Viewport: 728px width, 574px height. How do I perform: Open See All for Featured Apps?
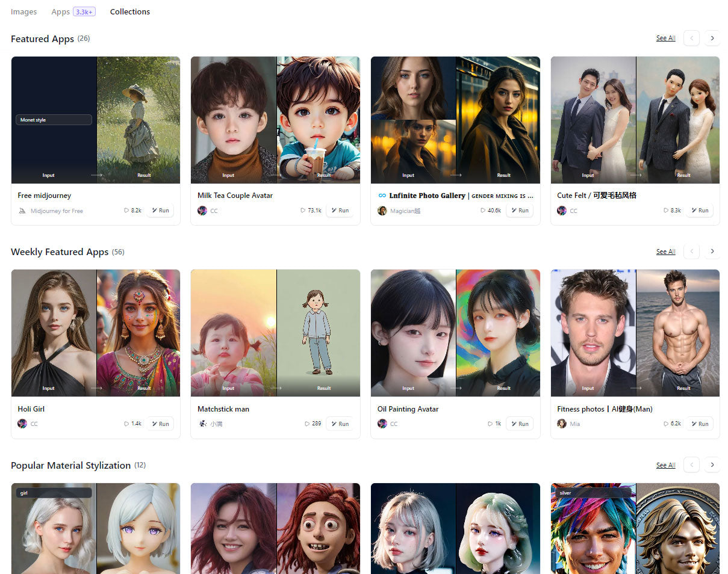[665, 38]
